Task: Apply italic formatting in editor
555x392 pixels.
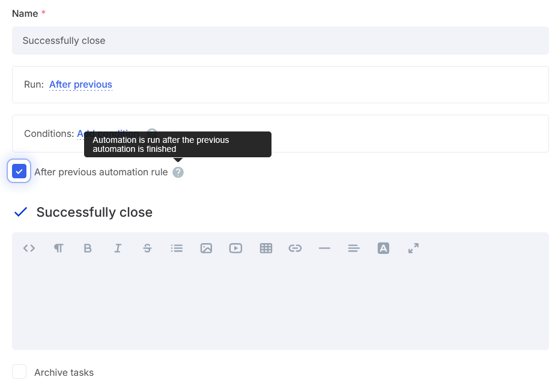Action: [x=118, y=248]
